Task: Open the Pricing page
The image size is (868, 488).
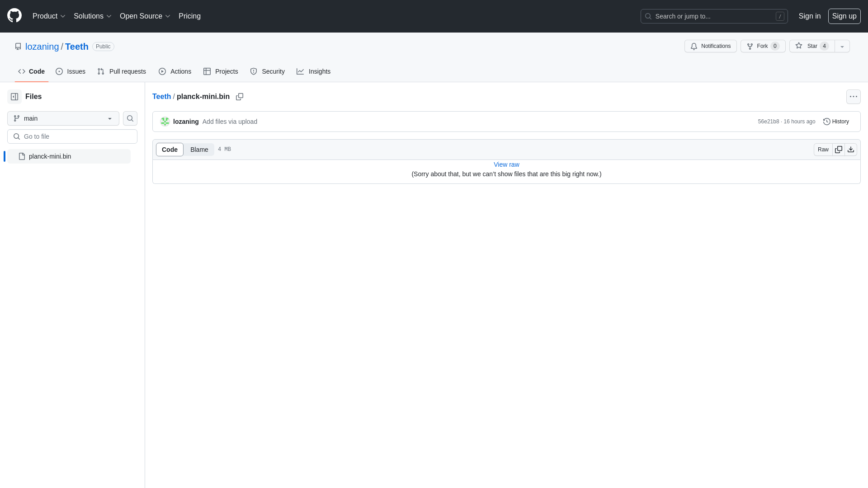Action: [189, 16]
